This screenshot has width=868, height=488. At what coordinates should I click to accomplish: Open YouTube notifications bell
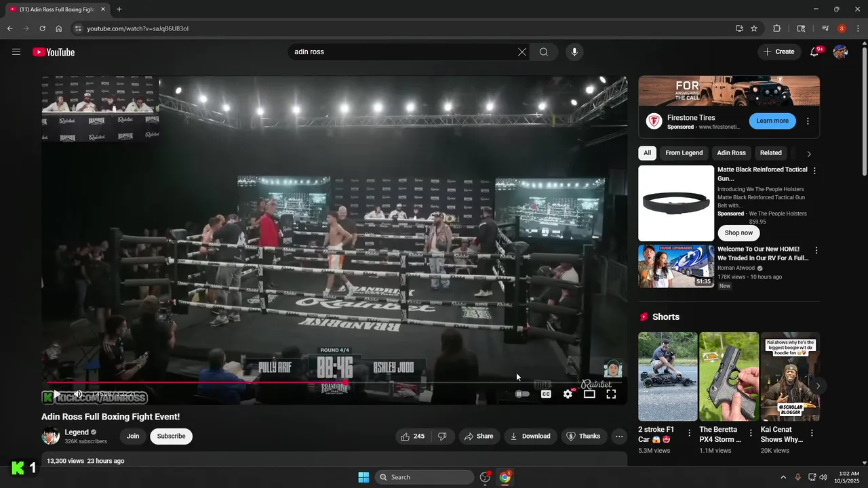pos(814,52)
